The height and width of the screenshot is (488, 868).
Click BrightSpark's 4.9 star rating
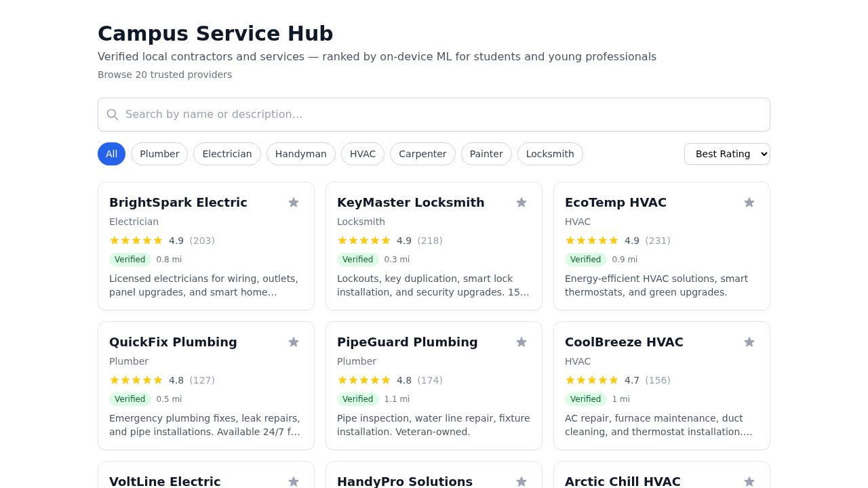(136, 241)
